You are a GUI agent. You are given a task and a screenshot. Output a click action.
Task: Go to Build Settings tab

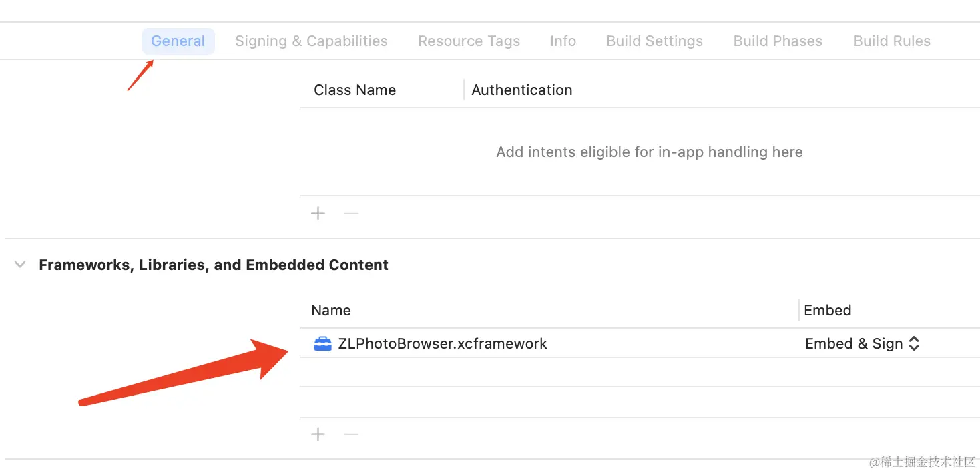click(x=654, y=41)
